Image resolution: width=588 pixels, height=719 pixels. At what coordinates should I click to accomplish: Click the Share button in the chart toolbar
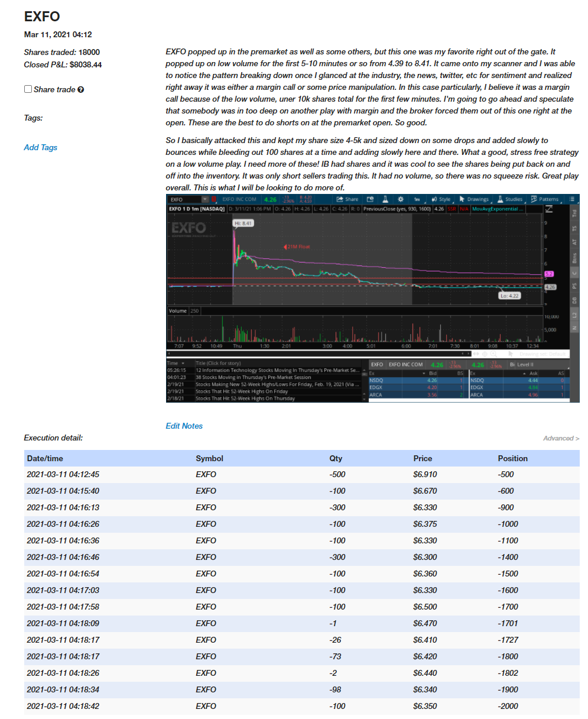pos(347,199)
